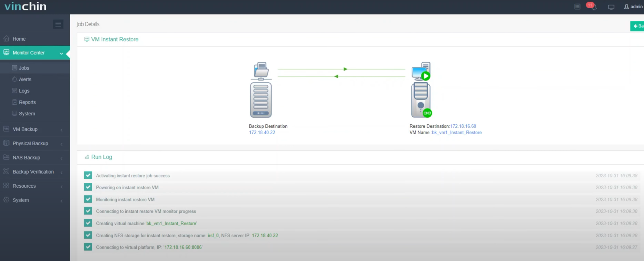Click the Physical Backup icon
644x261 pixels.
[x=6, y=143]
